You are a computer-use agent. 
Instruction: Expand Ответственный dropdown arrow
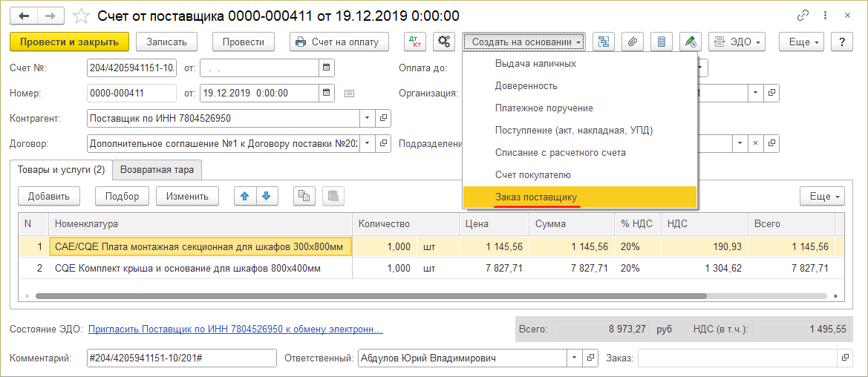[575, 358]
